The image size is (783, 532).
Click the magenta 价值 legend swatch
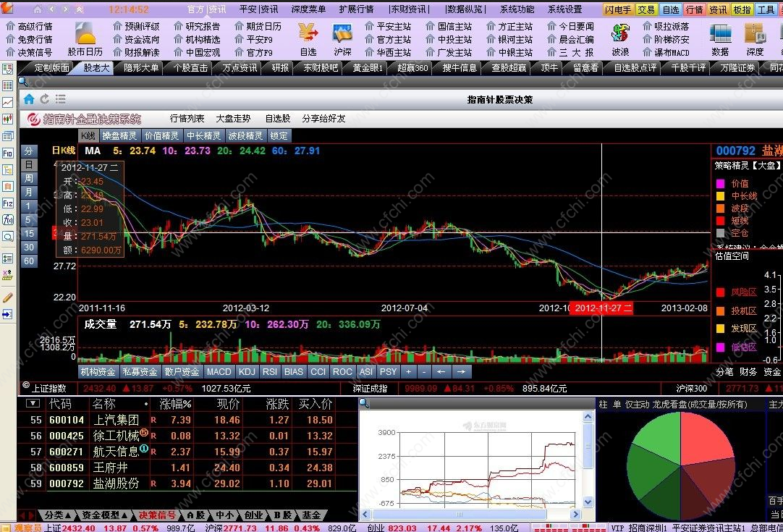coord(720,184)
